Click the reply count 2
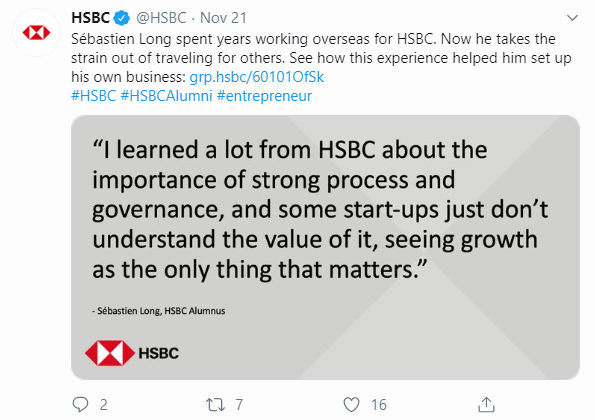Image resolution: width=595 pixels, height=420 pixels. 104,405
